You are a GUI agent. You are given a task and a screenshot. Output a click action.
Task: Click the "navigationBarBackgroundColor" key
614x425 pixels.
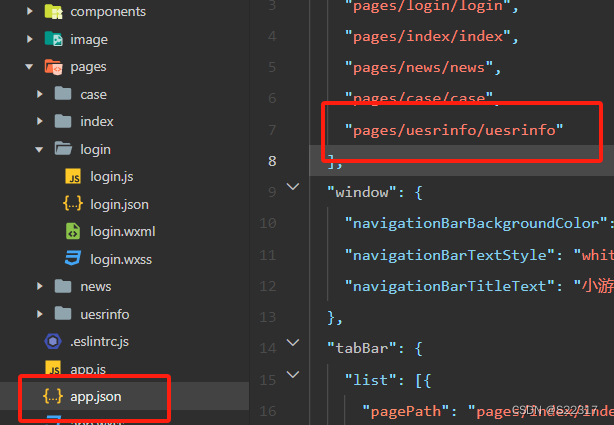coord(476,223)
